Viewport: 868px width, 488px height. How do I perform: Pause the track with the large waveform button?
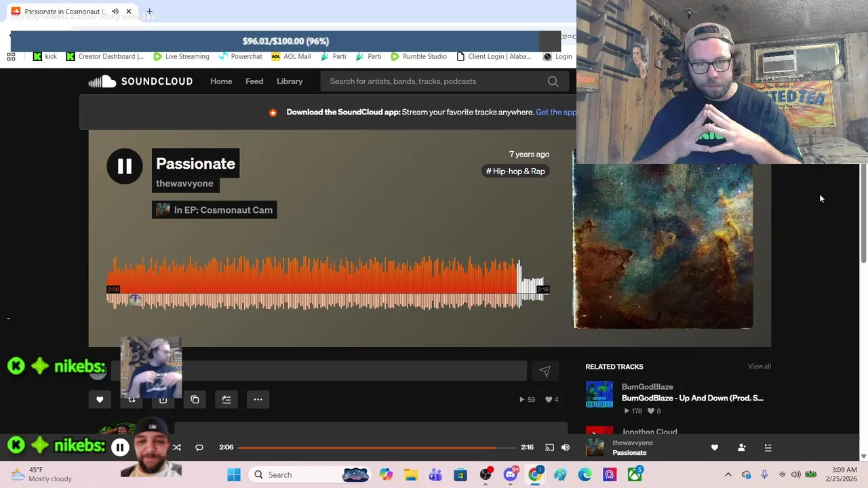124,166
